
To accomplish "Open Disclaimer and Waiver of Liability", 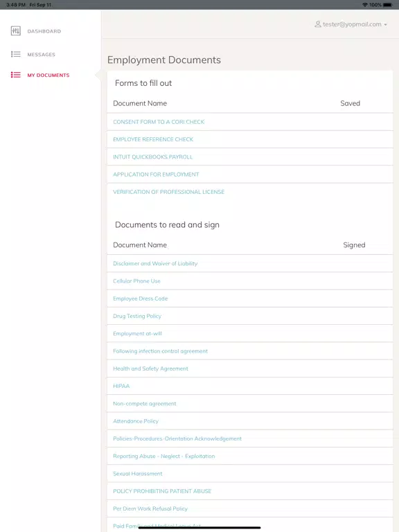I will click(x=155, y=264).
